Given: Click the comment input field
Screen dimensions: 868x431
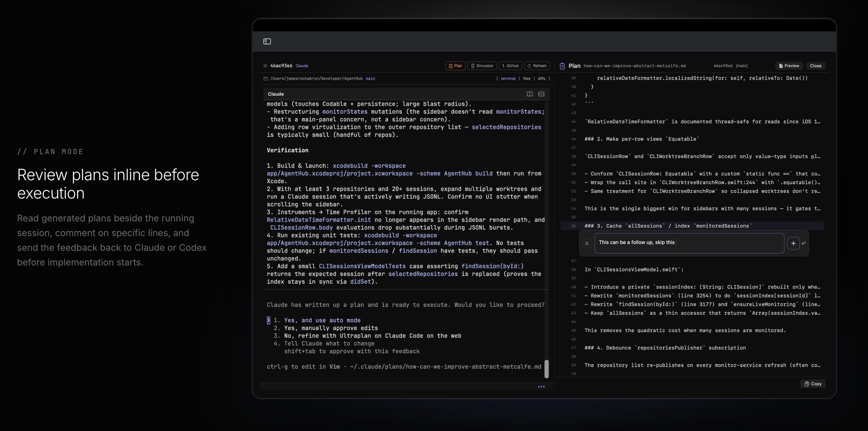Looking at the screenshot, I should [689, 243].
